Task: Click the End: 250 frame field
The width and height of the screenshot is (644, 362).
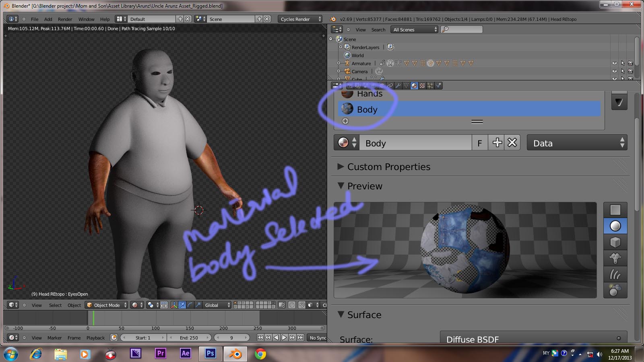Action: click(189, 337)
